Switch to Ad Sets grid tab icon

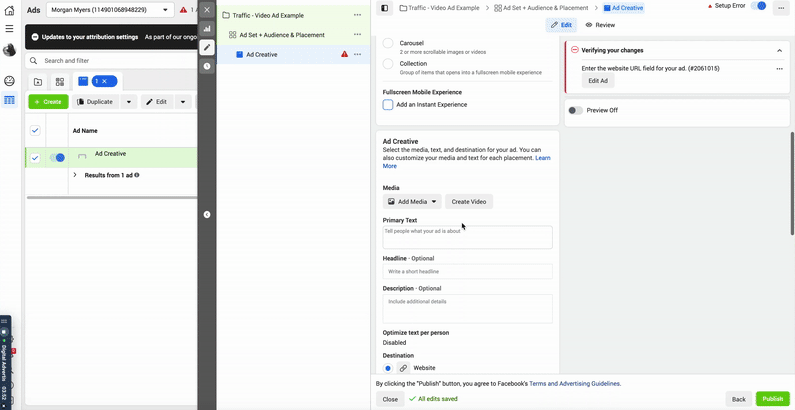pos(60,81)
